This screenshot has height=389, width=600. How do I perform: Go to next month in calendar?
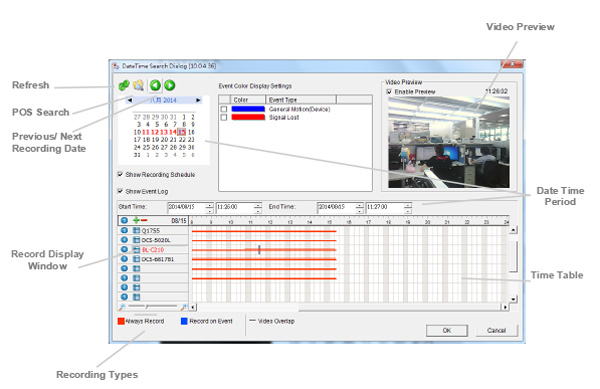click(x=198, y=100)
